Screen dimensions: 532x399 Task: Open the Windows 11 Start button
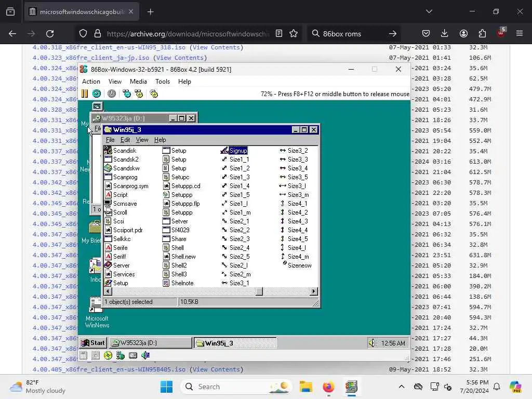[166, 387]
